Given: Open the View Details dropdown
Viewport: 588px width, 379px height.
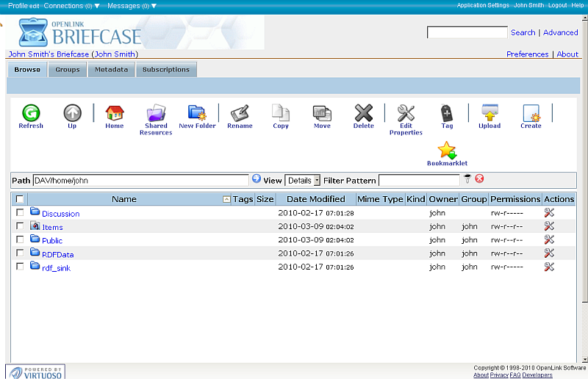Looking at the screenshot, I should 303,180.
